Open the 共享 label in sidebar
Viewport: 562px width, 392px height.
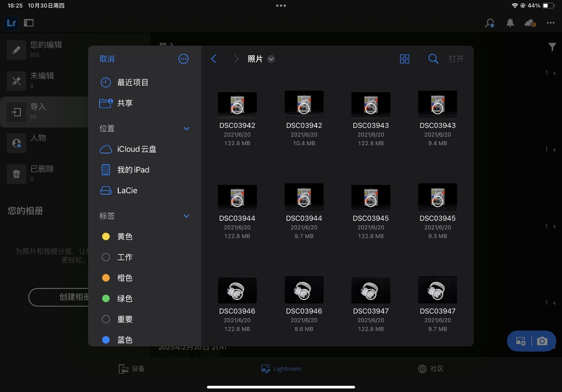pos(125,103)
